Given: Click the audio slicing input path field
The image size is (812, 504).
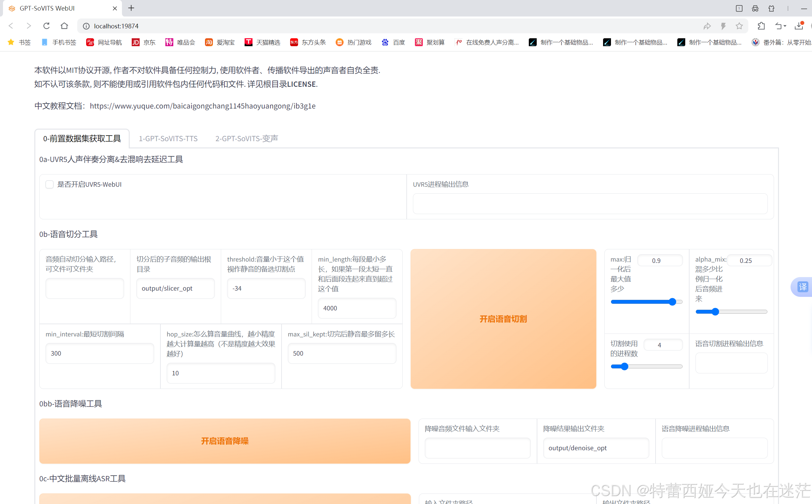Looking at the screenshot, I should click(85, 288).
